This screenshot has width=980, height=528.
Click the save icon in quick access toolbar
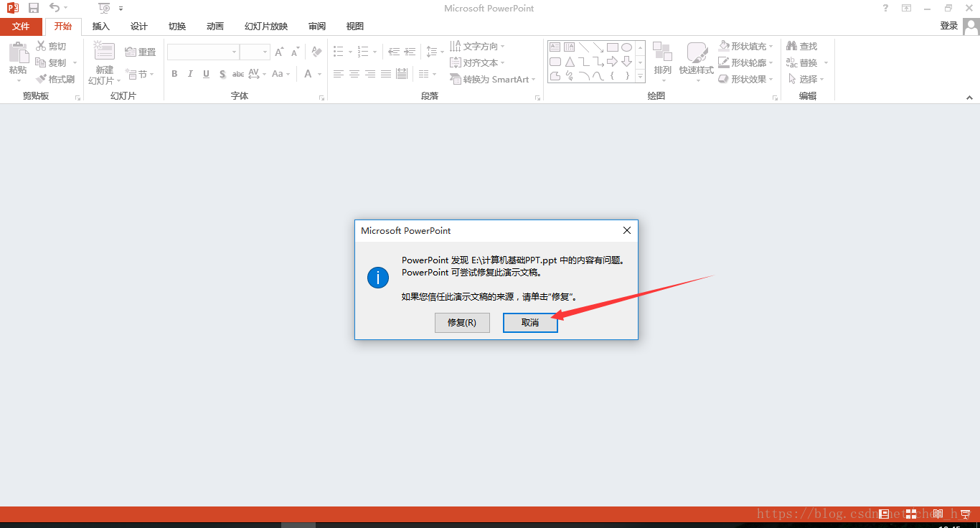point(34,8)
